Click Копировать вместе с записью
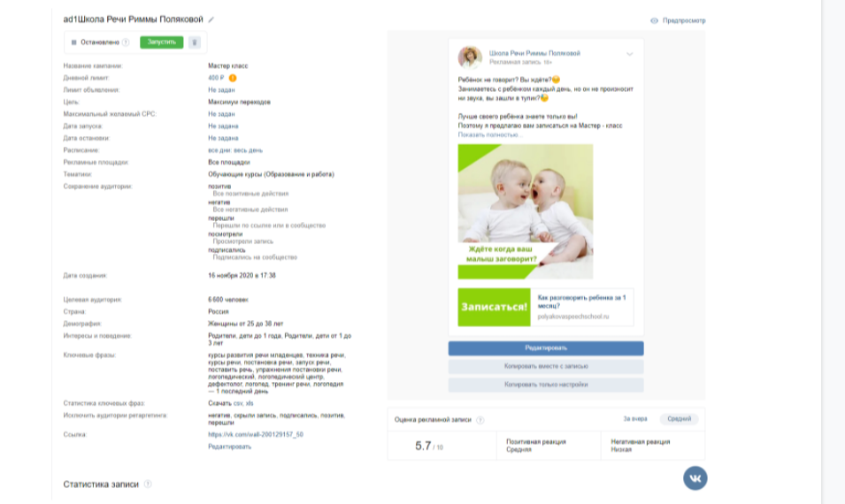845x504 pixels. pyautogui.click(x=546, y=367)
